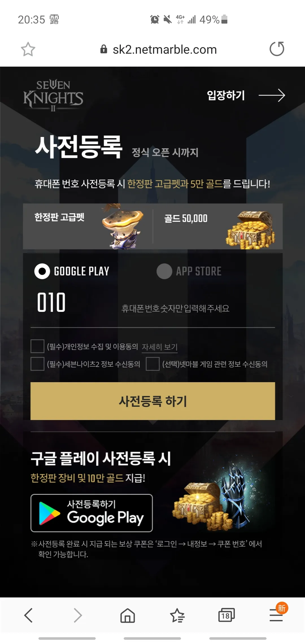Viewport: 305px width, 644px height.
Task: Click the arrow next to 입장하기
Action: (272, 95)
